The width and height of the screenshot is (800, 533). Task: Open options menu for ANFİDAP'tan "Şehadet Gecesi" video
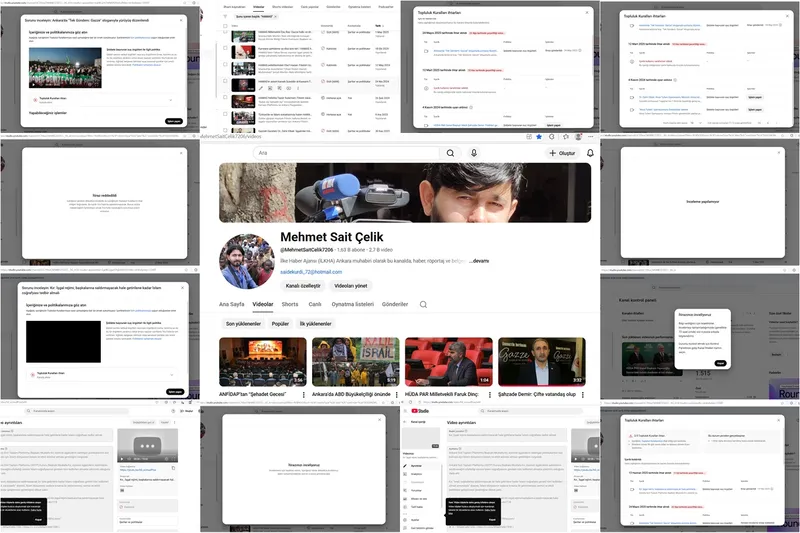point(304,396)
